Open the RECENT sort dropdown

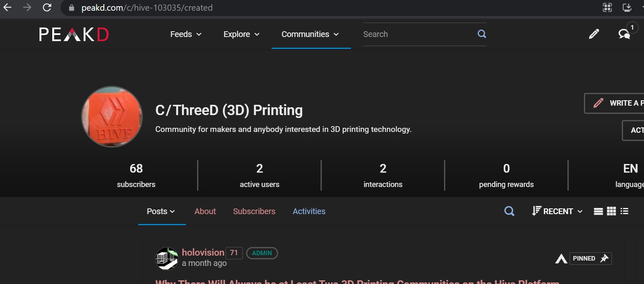click(557, 211)
